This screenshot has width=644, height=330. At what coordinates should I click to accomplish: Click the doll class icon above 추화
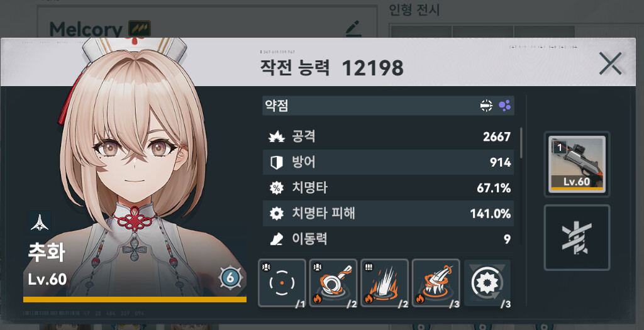click(40, 222)
